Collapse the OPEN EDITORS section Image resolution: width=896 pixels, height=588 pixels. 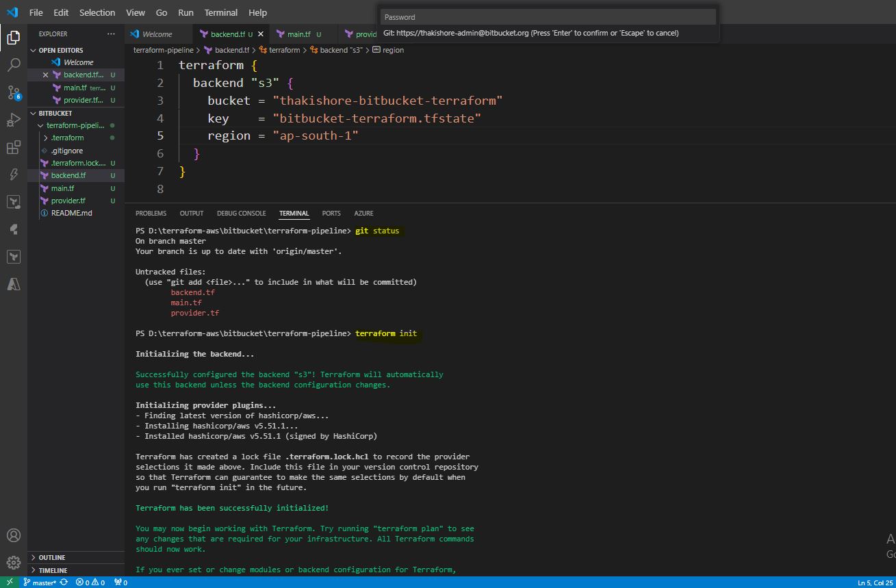(60, 50)
